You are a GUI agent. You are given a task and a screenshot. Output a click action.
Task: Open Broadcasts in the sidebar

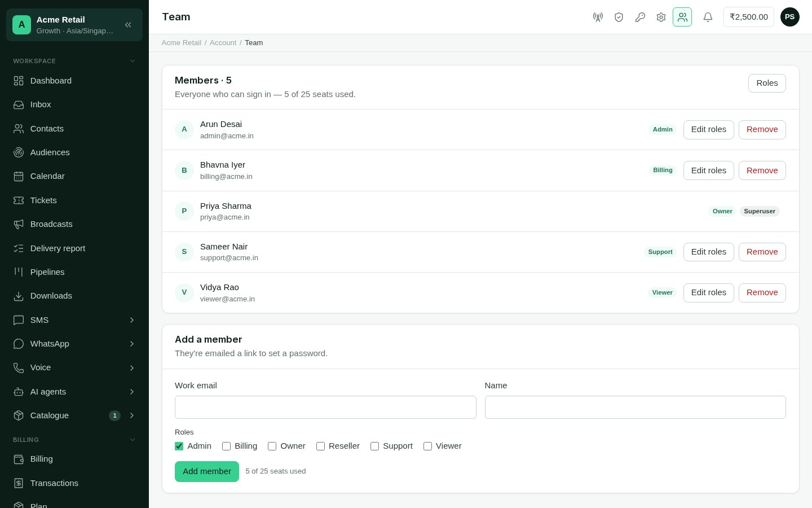tap(74, 224)
